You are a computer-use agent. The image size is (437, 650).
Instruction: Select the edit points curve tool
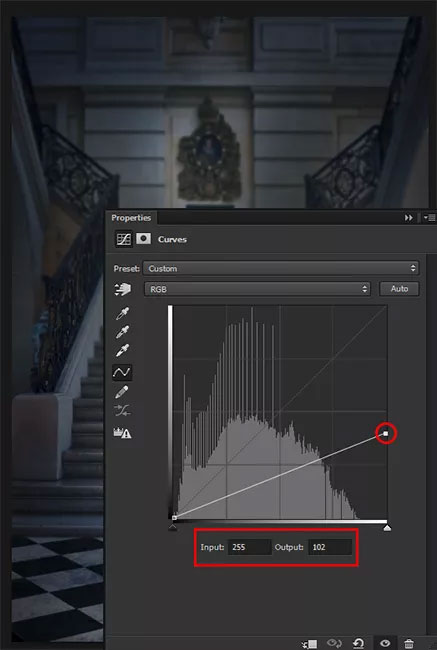pyautogui.click(x=122, y=373)
